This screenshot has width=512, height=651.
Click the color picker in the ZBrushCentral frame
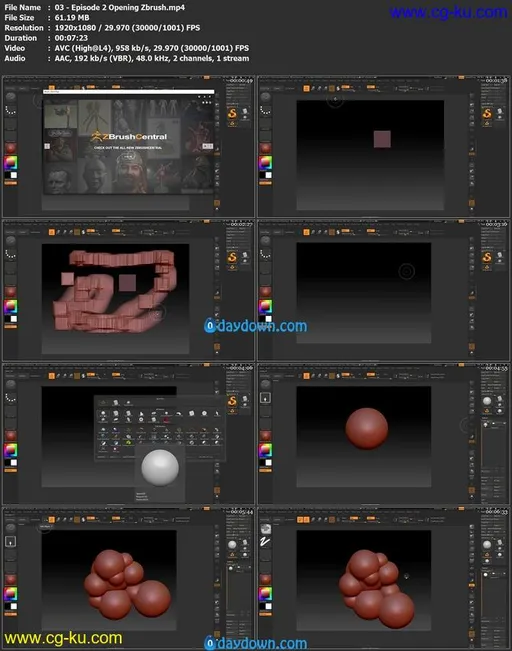coord(11,162)
